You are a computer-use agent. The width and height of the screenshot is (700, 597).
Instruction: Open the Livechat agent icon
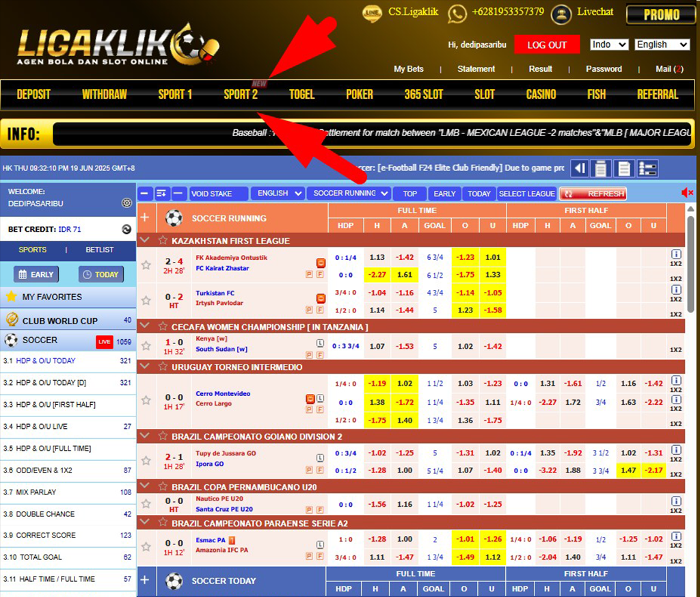click(x=561, y=14)
